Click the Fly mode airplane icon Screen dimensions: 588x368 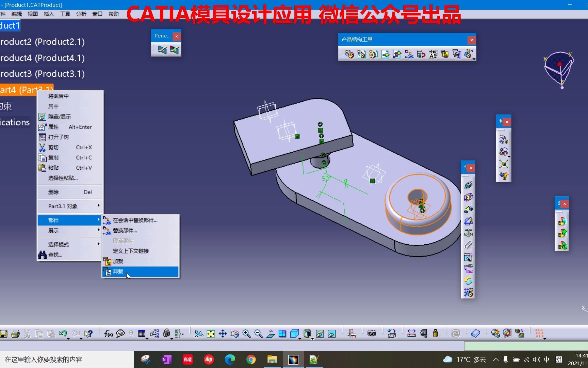point(199,334)
